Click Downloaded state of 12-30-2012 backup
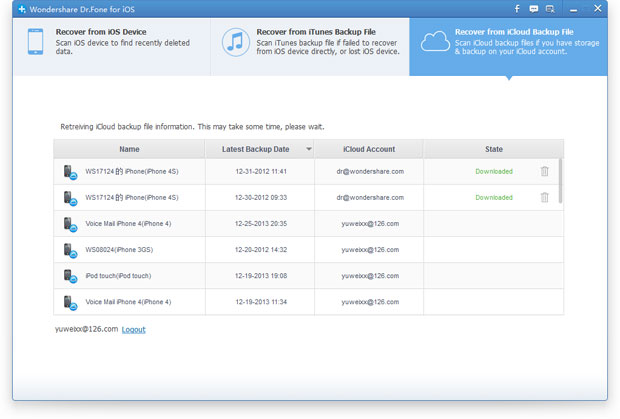 (494, 197)
